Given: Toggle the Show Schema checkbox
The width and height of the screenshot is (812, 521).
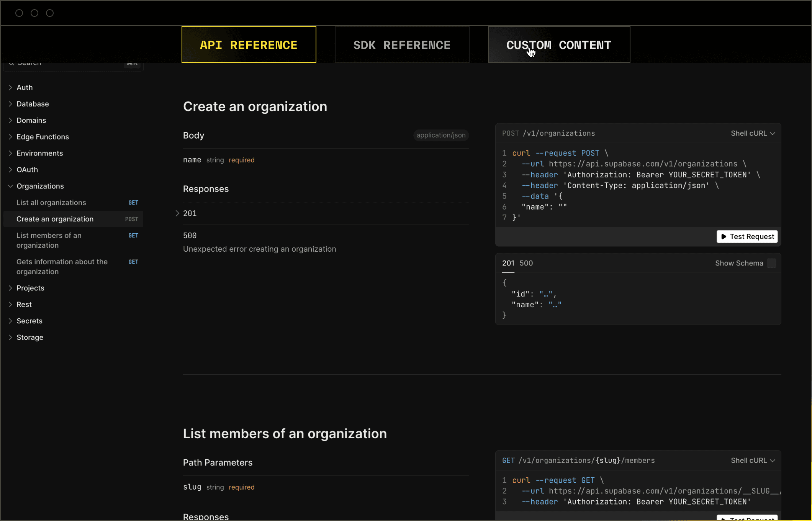Looking at the screenshot, I should 771,263.
